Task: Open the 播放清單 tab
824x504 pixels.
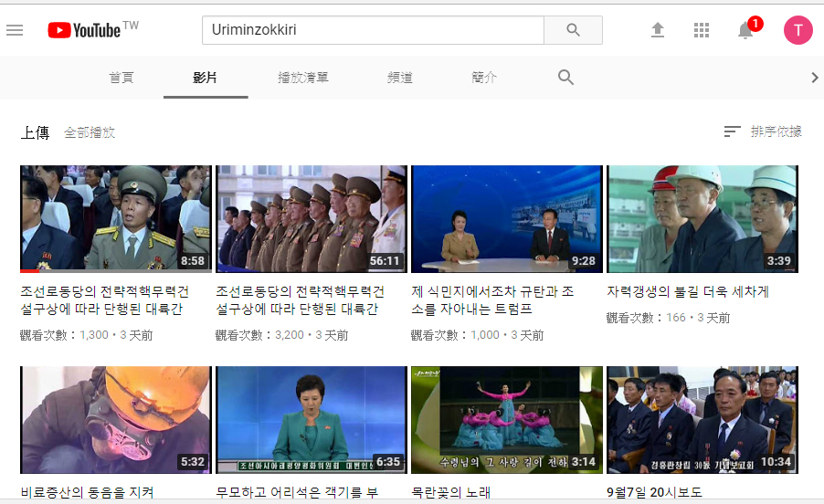Action: click(303, 78)
